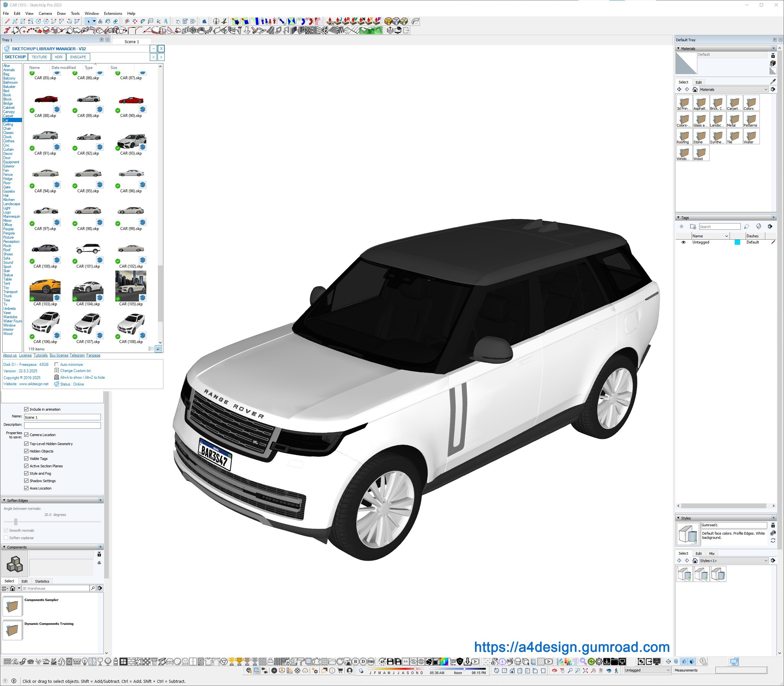The width and height of the screenshot is (784, 686).
Task: Open the Materials collection dropdown
Action: click(x=766, y=90)
